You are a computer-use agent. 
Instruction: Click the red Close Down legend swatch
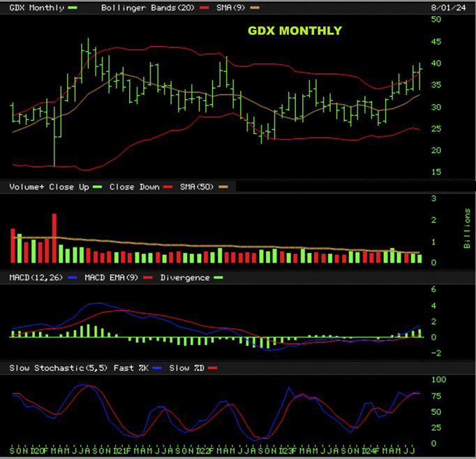point(168,187)
